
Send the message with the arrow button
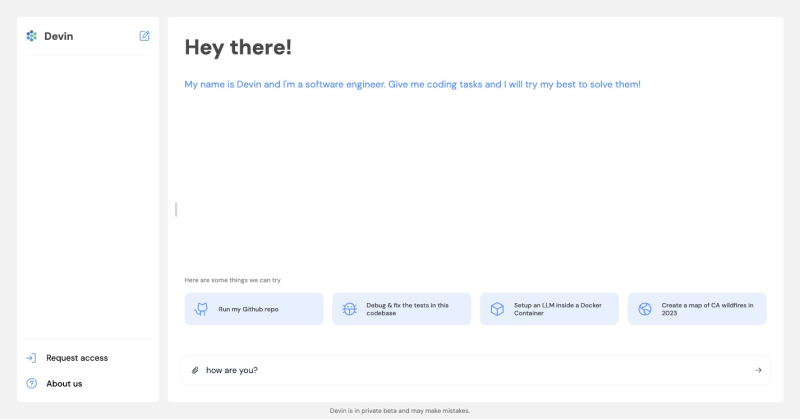pos(758,370)
